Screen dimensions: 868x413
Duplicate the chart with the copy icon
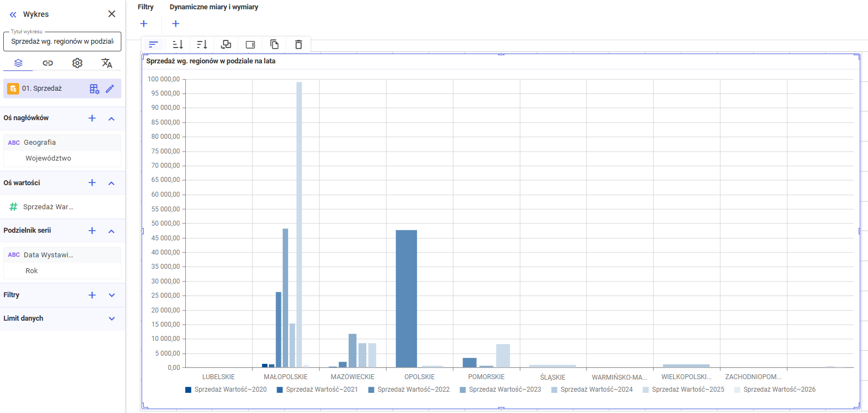(x=274, y=44)
